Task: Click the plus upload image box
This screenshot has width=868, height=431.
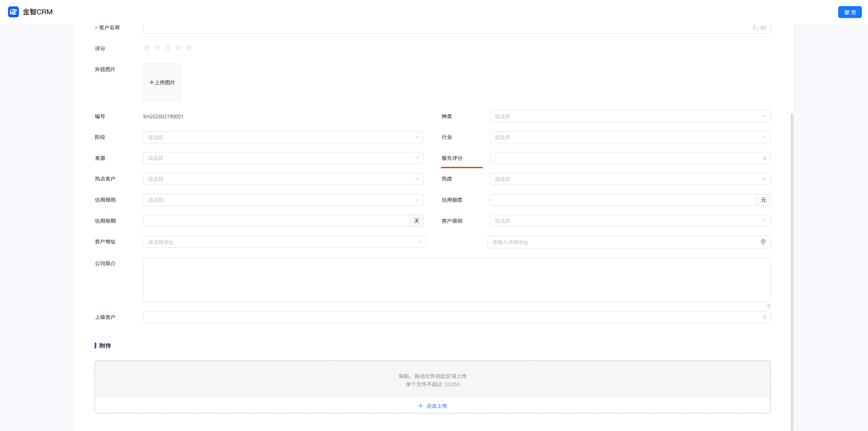Action: point(162,82)
